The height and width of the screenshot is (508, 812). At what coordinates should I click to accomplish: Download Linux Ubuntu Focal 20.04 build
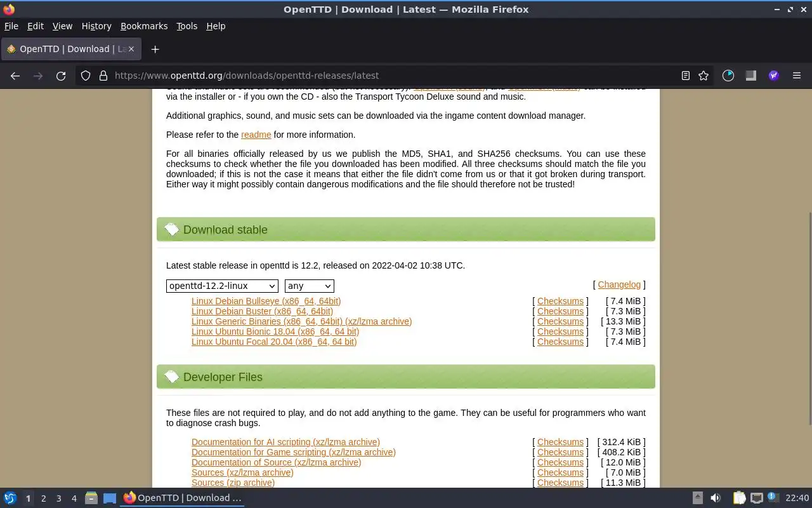(274, 342)
